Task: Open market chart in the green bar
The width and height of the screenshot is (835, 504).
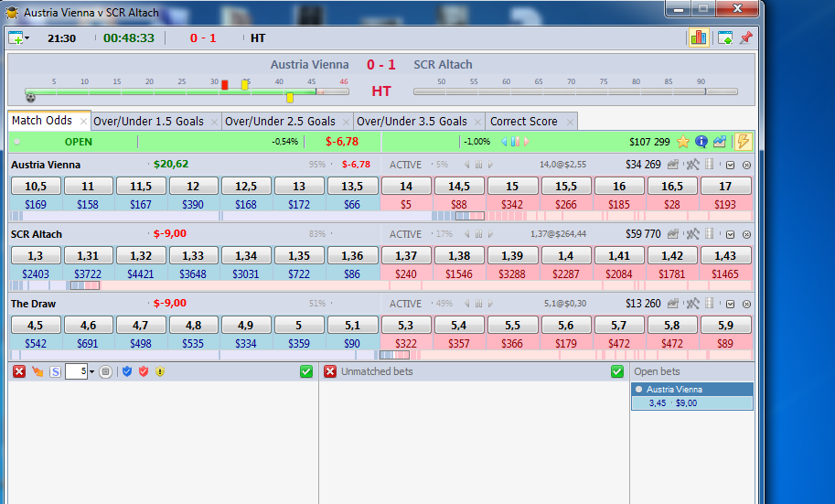Action: tap(720, 142)
